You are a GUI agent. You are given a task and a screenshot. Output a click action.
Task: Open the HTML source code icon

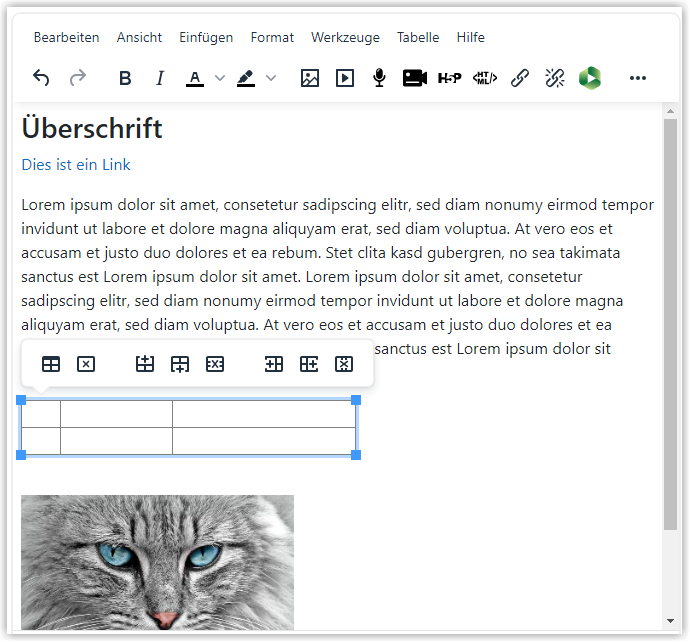pos(484,78)
